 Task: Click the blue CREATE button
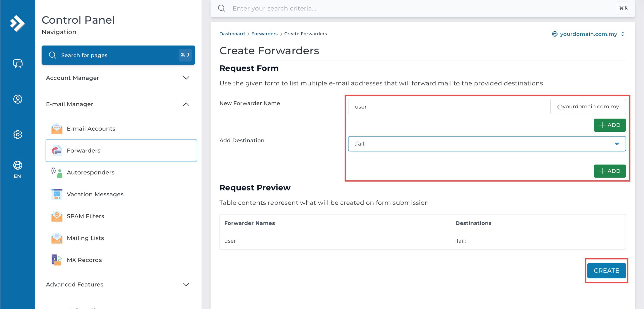[x=606, y=271]
